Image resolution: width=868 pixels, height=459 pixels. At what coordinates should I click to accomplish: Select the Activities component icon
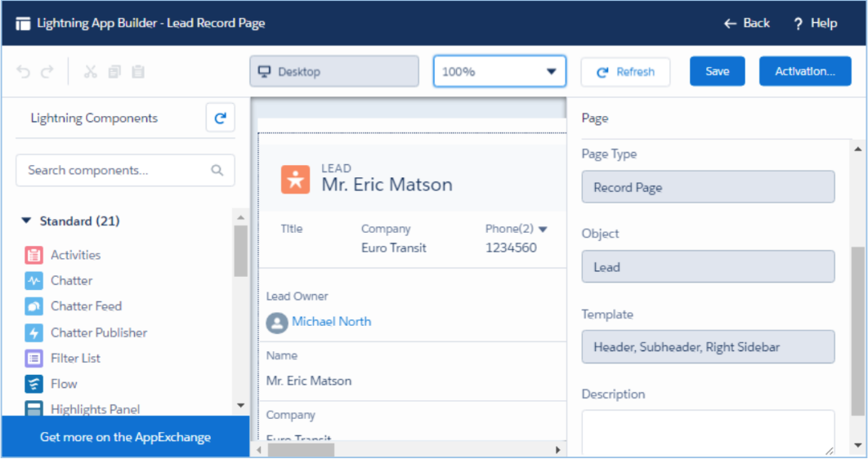click(x=34, y=255)
